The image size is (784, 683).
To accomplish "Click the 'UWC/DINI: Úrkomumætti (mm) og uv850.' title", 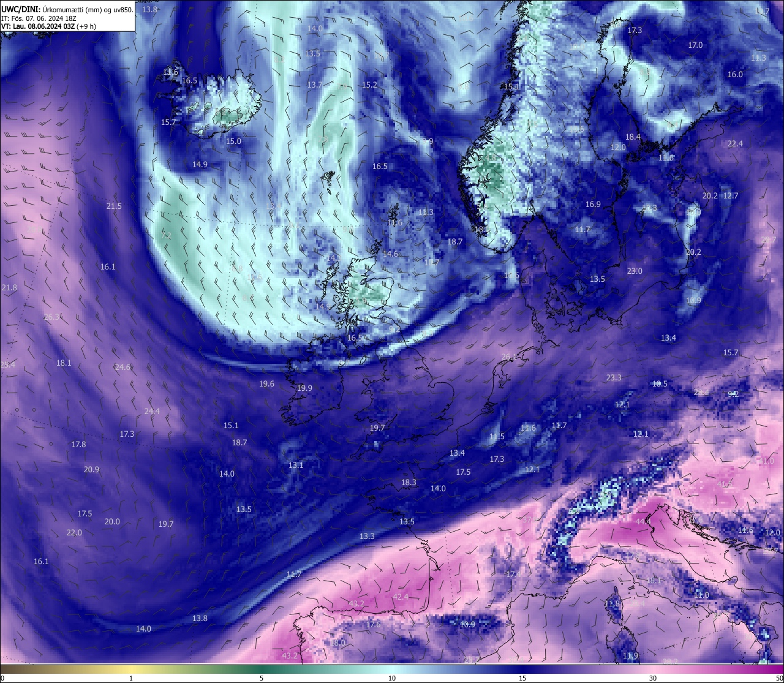I will click(x=67, y=10).
